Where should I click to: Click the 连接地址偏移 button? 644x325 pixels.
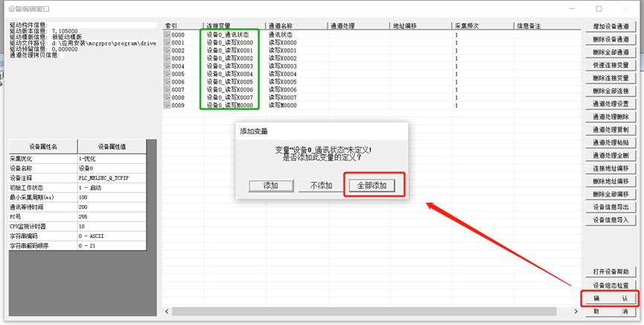point(610,168)
